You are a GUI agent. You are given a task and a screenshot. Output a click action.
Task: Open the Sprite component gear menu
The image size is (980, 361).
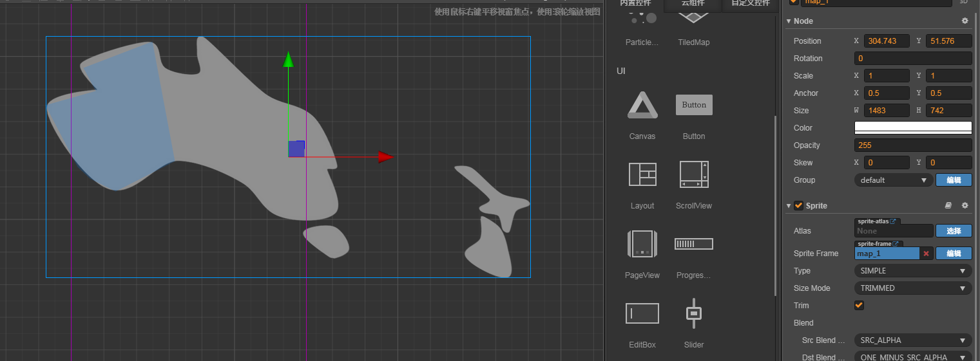click(965, 205)
